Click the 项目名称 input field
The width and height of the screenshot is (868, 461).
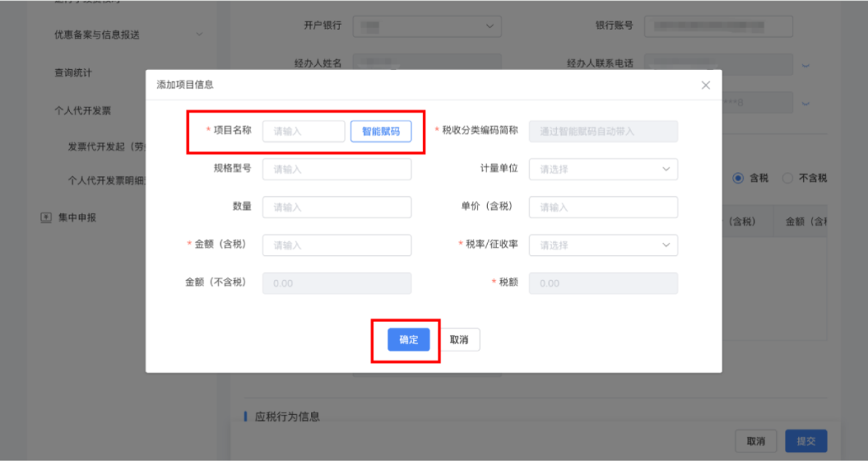pyautogui.click(x=303, y=131)
